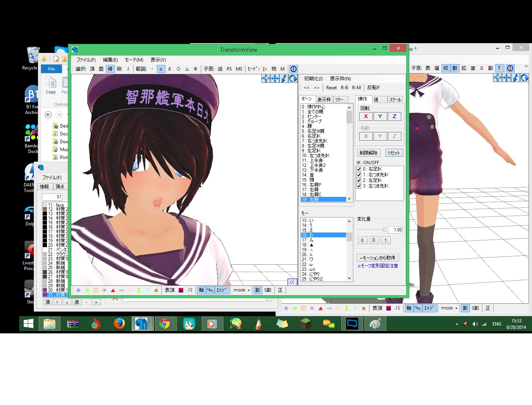
Task: Click the morph value field showing 1.00
Action: [x=395, y=230]
